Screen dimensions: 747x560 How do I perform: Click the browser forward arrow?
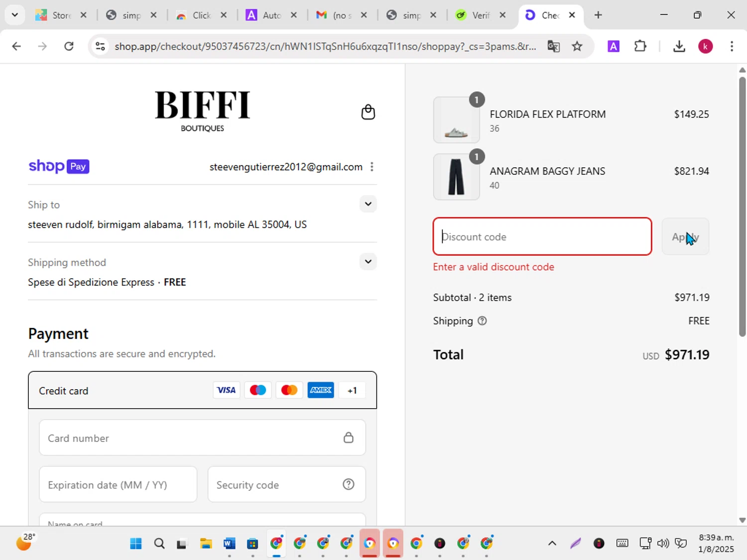[42, 46]
